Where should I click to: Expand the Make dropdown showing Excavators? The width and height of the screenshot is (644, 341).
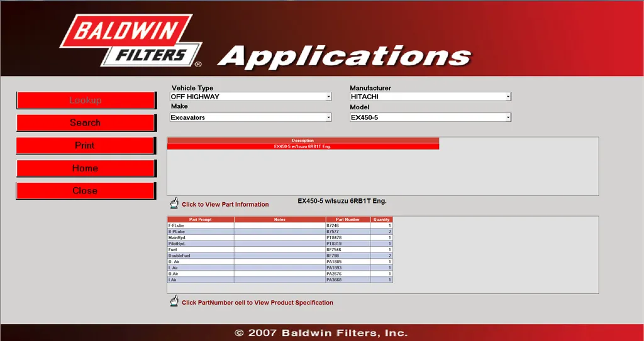[328, 118]
